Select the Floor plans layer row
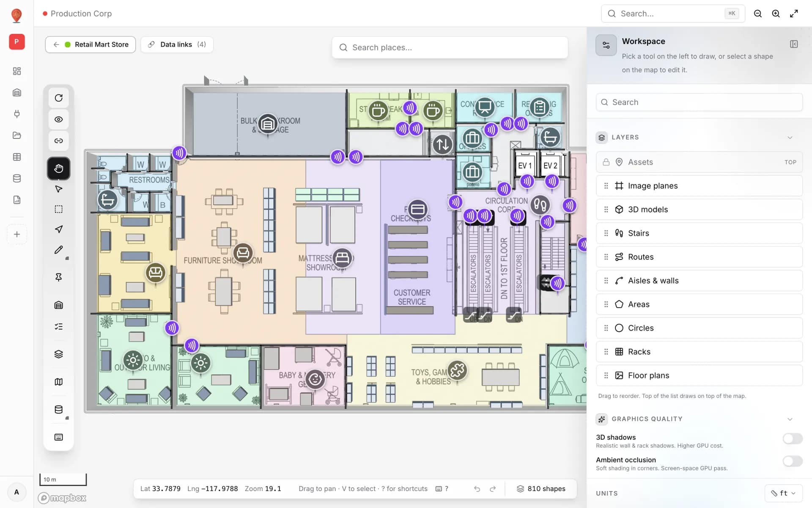The width and height of the screenshot is (812, 508). click(x=699, y=375)
